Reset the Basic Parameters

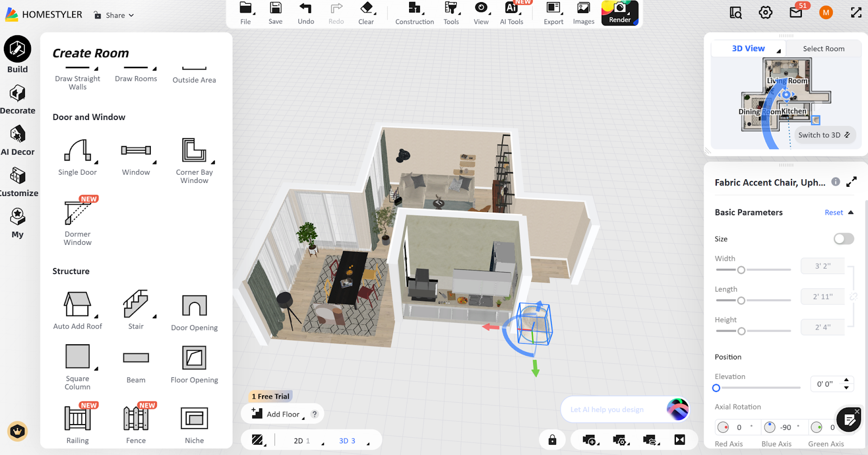point(834,212)
